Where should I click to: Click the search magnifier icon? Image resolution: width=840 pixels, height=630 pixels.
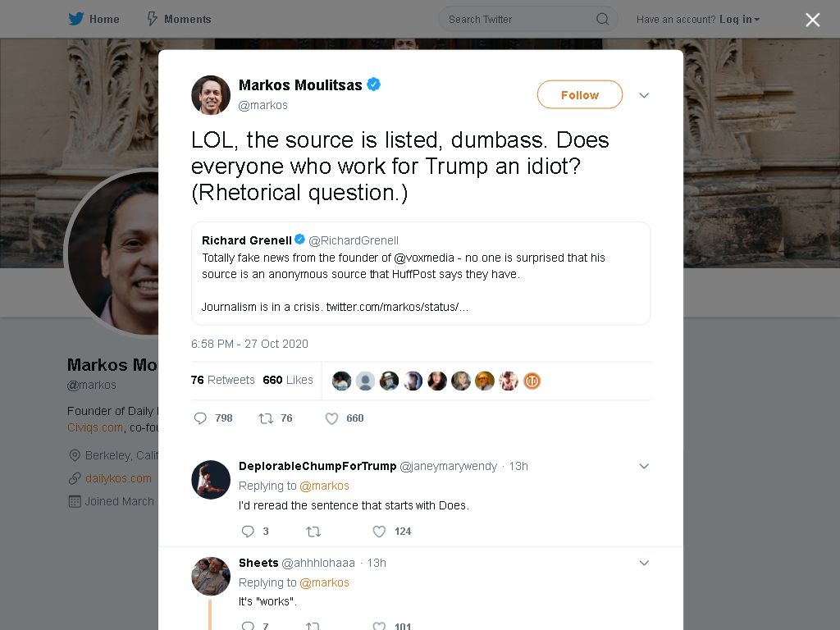602,20
